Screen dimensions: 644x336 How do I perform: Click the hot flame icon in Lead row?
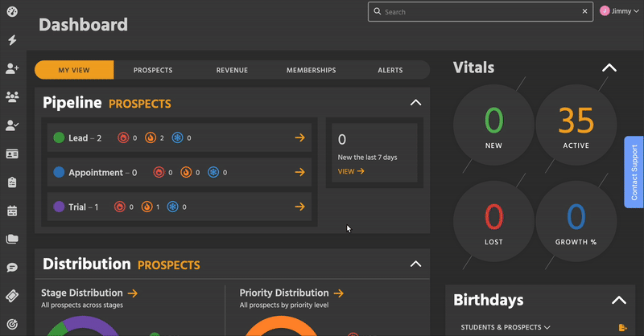click(x=122, y=138)
